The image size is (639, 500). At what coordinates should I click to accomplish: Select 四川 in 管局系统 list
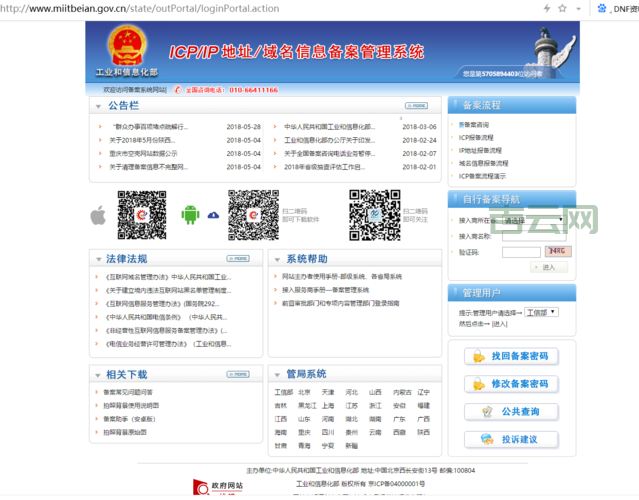[328, 432]
